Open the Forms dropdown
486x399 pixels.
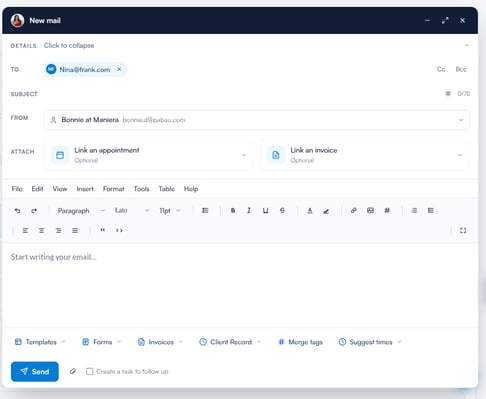click(102, 342)
